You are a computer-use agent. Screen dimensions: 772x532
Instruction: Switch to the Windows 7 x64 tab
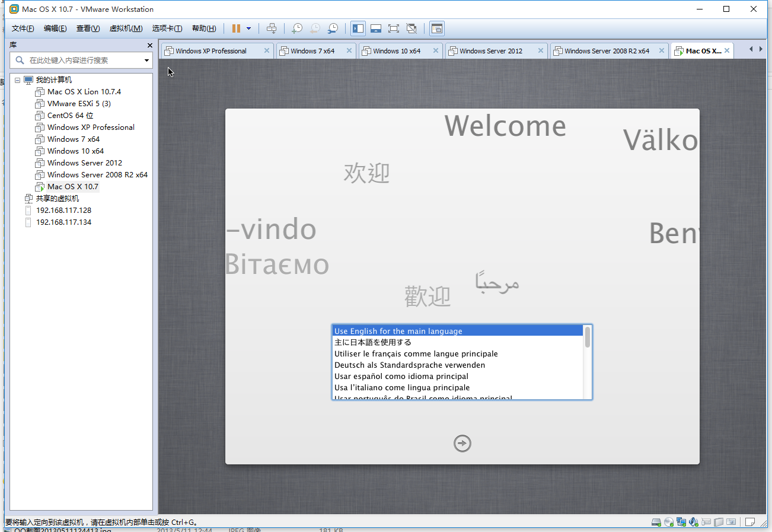(312, 51)
